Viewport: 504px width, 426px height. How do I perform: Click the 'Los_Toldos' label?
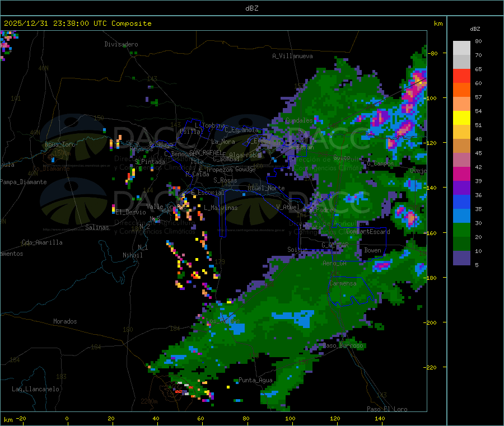click(x=223, y=321)
